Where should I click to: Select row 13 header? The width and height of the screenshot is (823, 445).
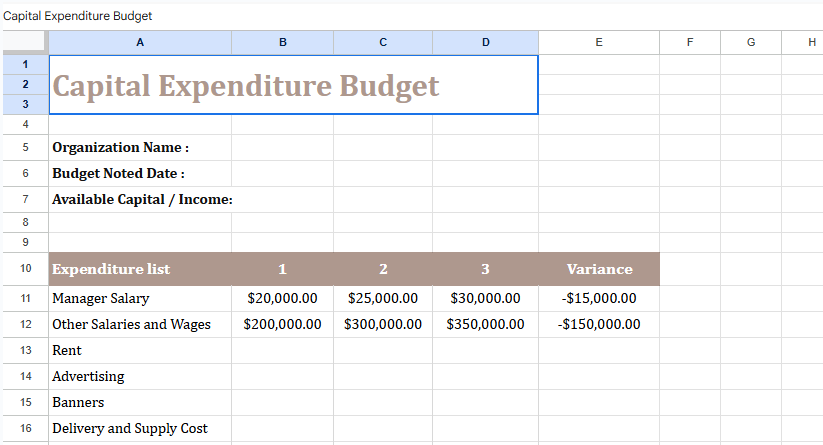click(24, 351)
